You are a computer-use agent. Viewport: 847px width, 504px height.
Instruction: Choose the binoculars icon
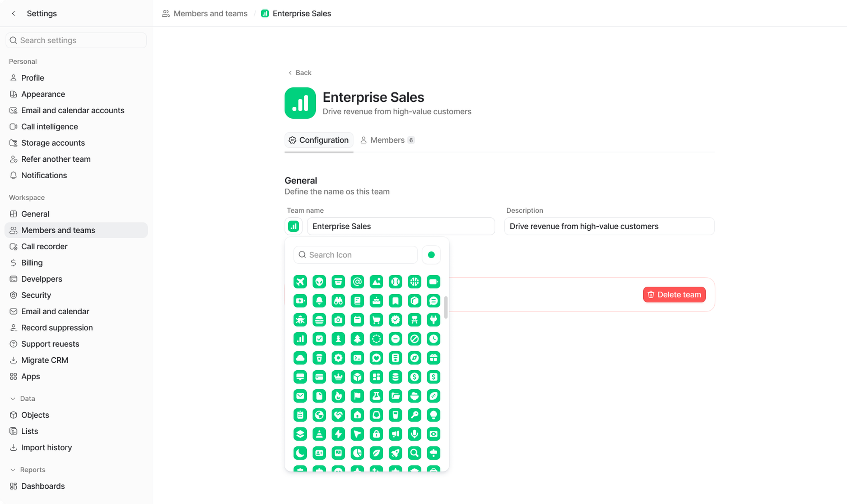click(338, 301)
